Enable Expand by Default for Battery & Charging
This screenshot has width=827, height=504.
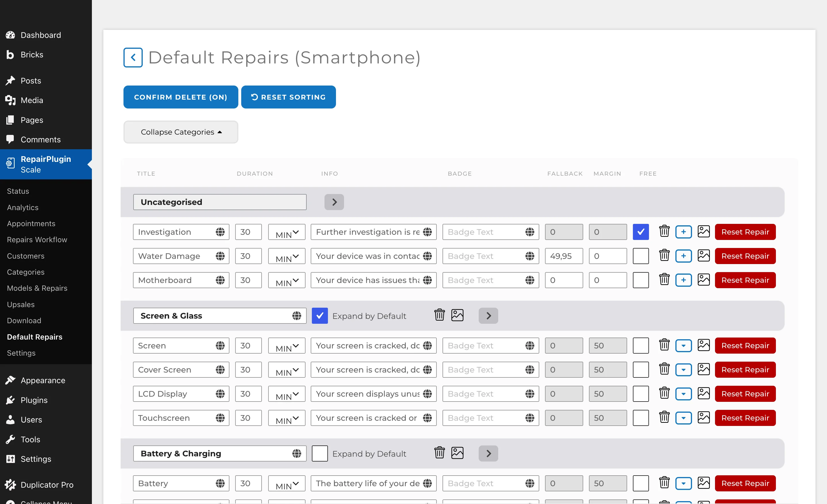[x=320, y=453]
